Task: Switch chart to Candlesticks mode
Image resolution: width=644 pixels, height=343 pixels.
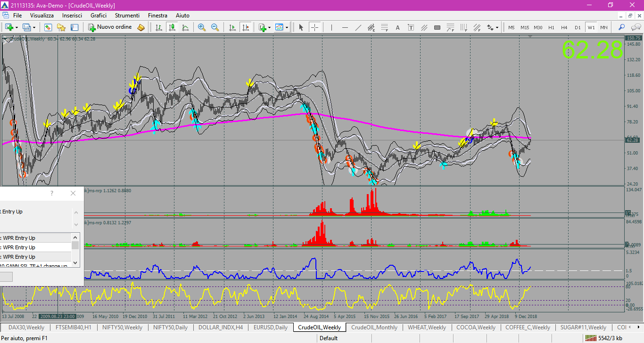Action: pos(172,27)
